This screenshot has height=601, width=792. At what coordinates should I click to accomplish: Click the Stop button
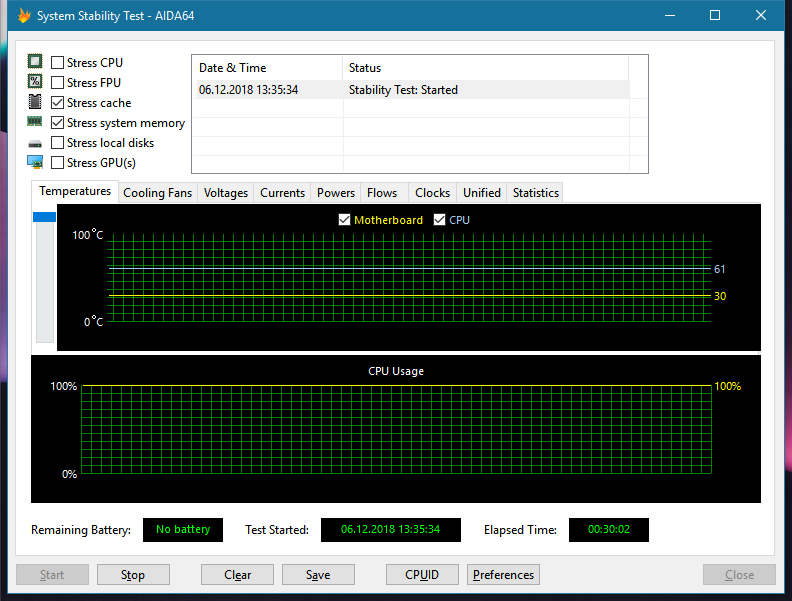pyautogui.click(x=133, y=575)
